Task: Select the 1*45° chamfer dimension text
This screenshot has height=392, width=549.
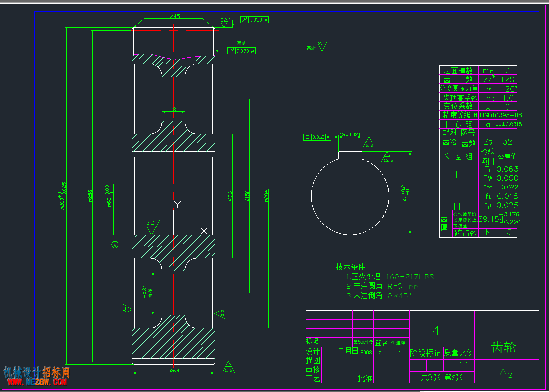Action: (x=175, y=16)
